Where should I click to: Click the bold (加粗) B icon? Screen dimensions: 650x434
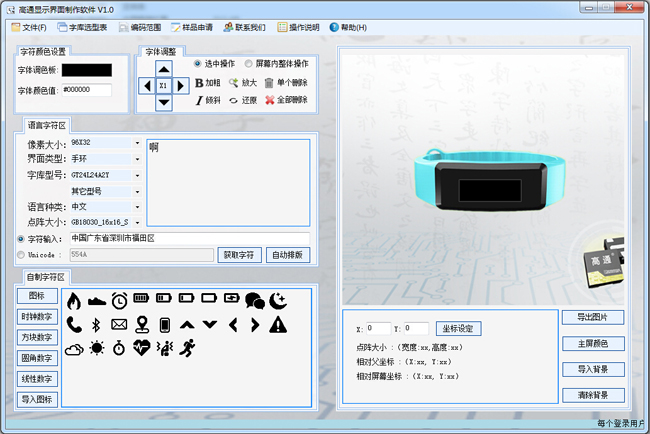tap(199, 84)
